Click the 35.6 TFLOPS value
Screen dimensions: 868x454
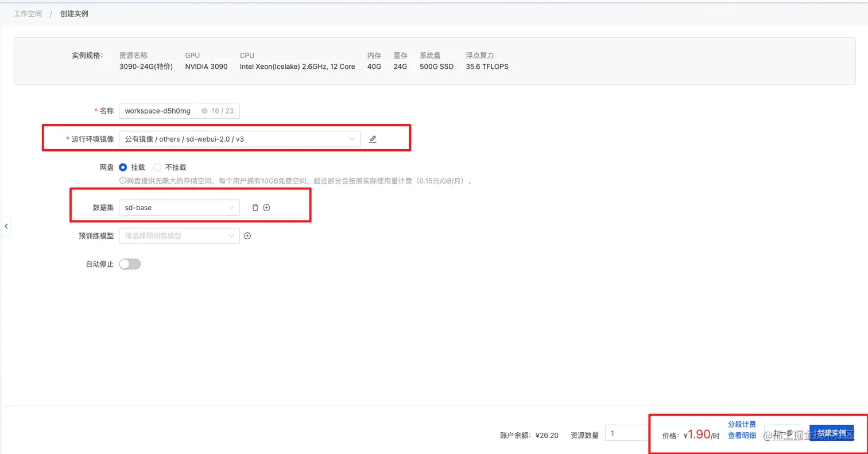pos(487,67)
